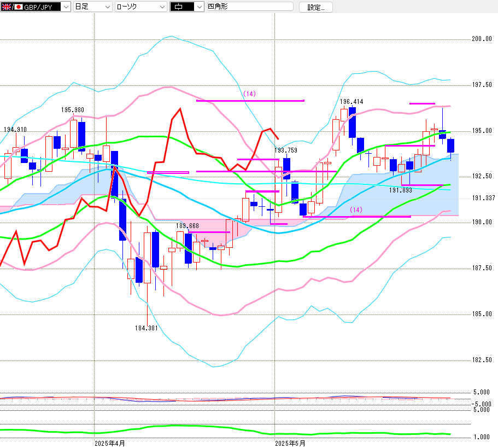Open the GBP/JPY currency pair dropdown
498x448 pixels.
35,7
